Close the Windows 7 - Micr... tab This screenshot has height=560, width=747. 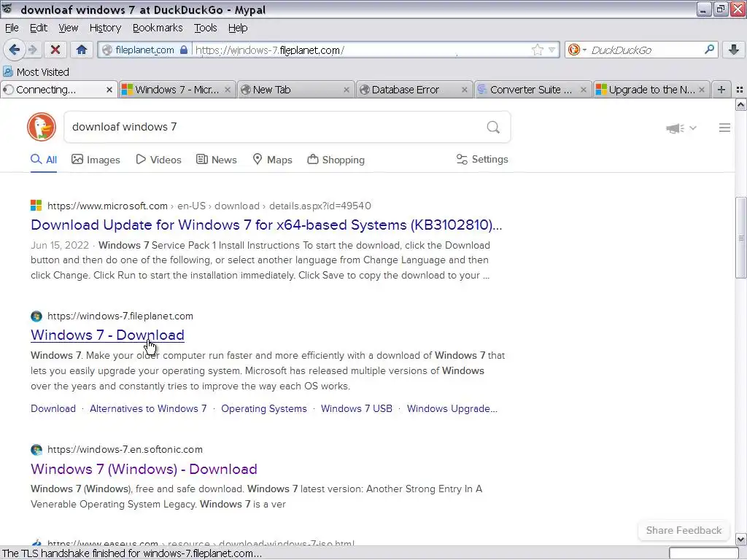point(228,90)
